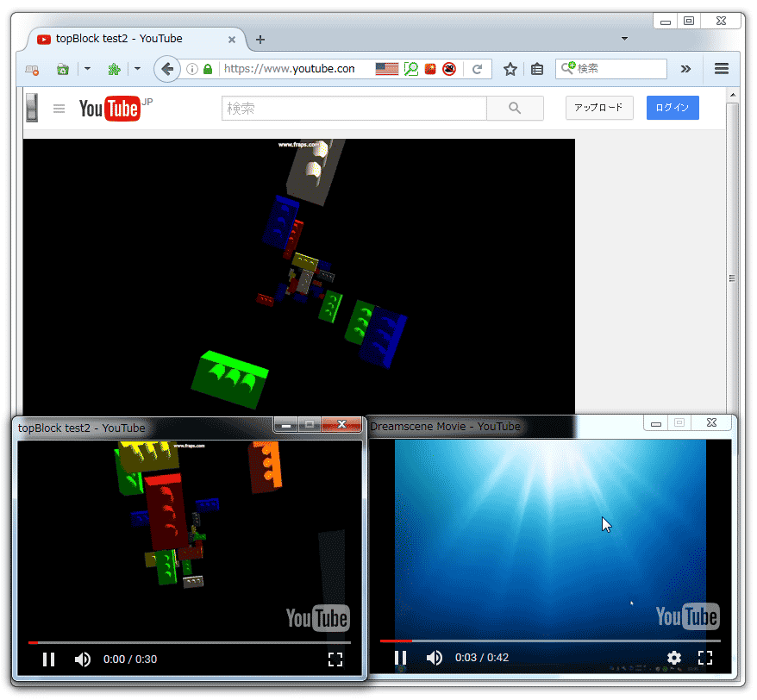Bookmark this page with the star icon

point(510,69)
